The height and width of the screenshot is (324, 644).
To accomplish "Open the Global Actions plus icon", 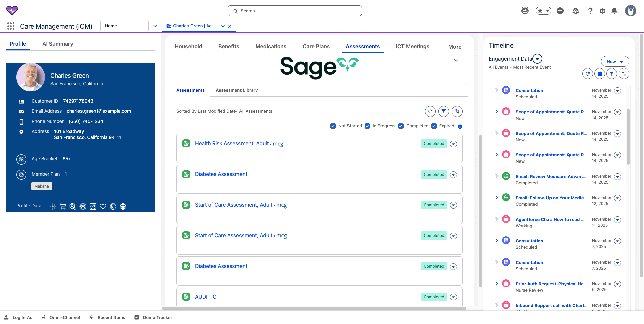I will coord(560,11).
